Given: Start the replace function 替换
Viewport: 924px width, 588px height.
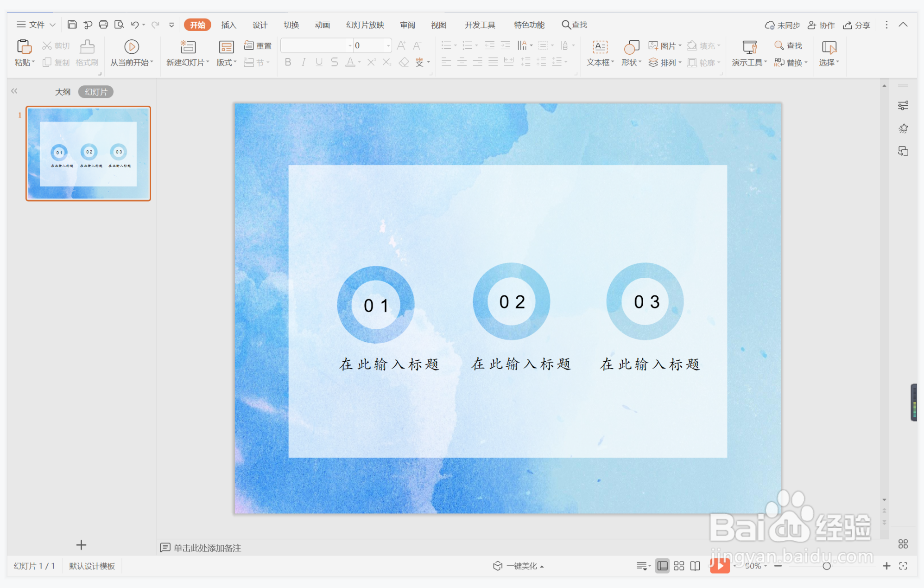Looking at the screenshot, I should click(793, 63).
